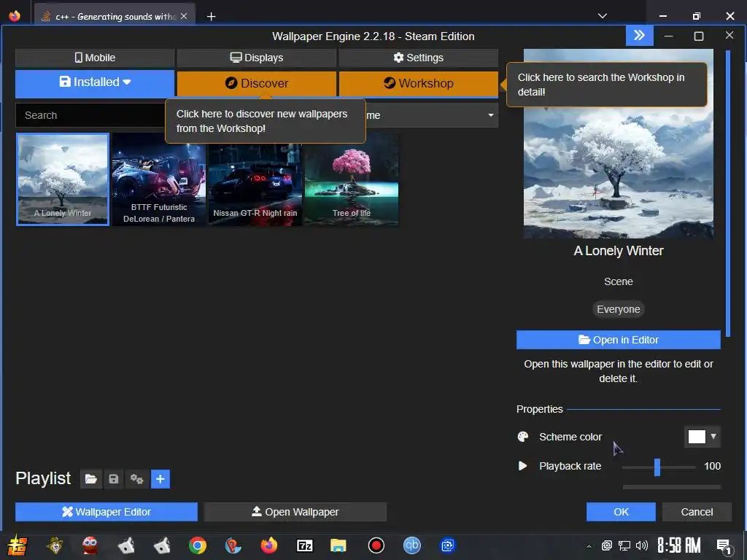Screen dimensions: 747x560
Task: Add wallpaper to playlist with plus icon
Action: (160, 479)
